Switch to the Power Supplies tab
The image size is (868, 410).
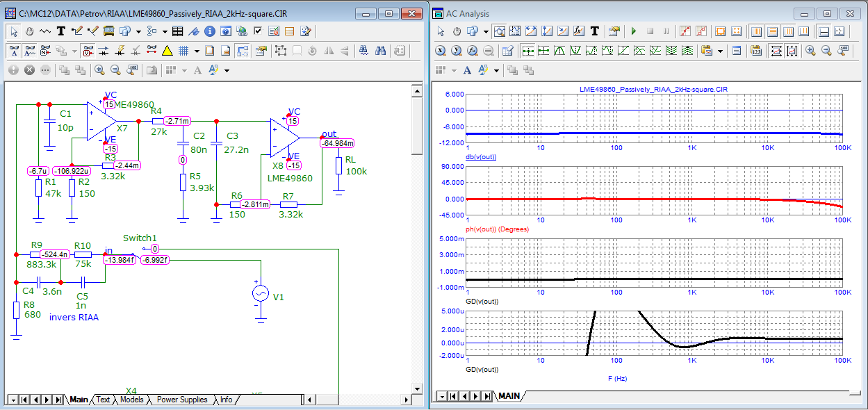coord(181,400)
